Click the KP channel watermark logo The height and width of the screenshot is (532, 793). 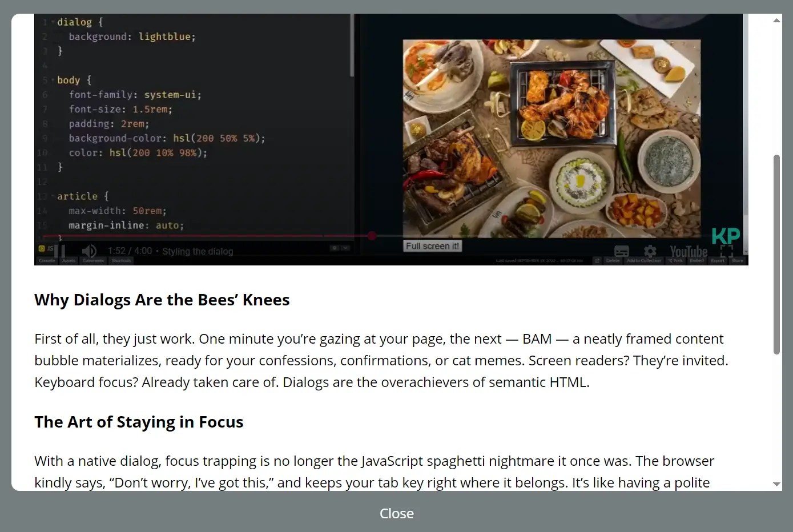tap(726, 236)
